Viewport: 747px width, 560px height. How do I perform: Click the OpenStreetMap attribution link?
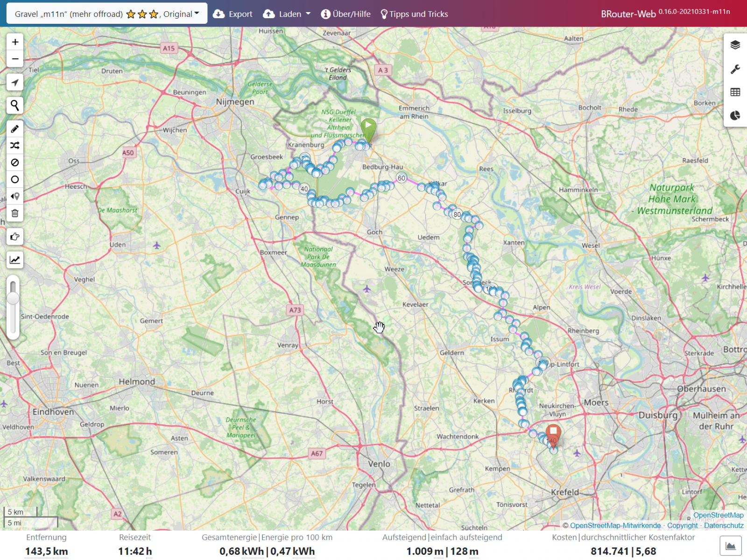point(718,515)
